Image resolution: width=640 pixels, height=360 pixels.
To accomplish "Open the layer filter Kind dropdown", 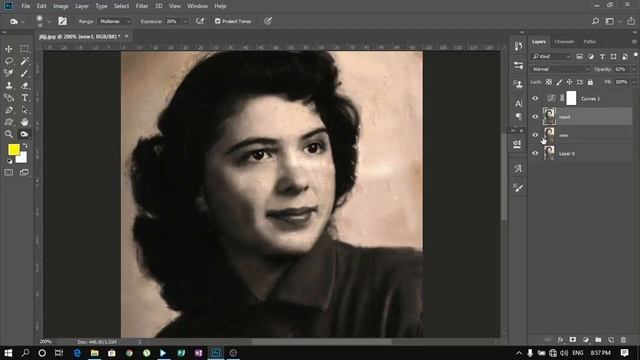I will [x=551, y=56].
